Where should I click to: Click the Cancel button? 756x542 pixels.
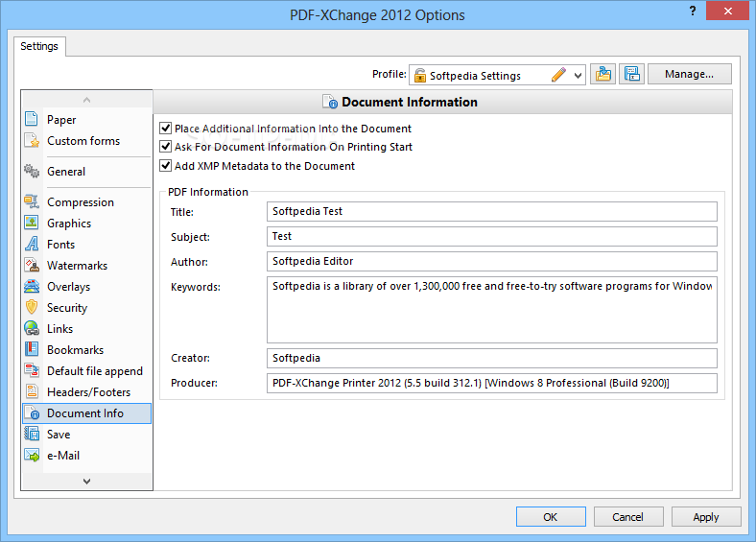click(627, 517)
